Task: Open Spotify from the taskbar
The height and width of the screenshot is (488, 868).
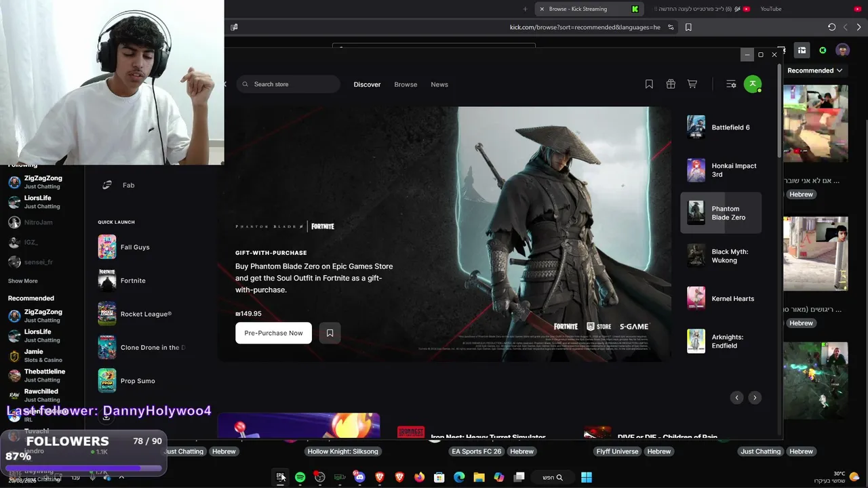Action: (x=300, y=477)
